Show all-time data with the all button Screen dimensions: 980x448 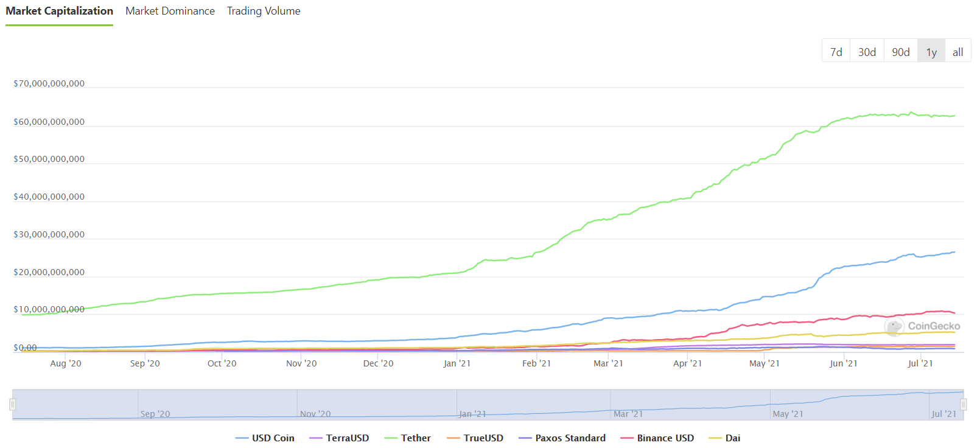pos(958,52)
